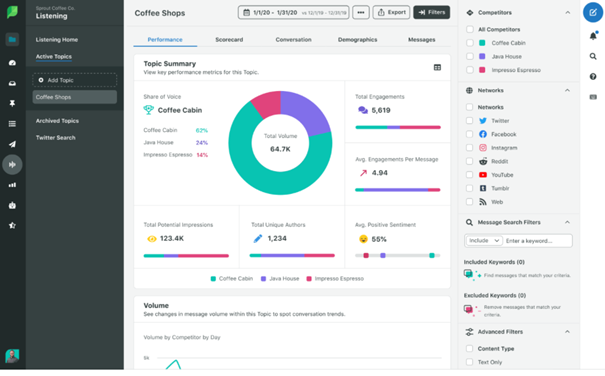This screenshot has width=605, height=376.
Task: Click the teal marker on sentiment slider
Action: [432, 255]
